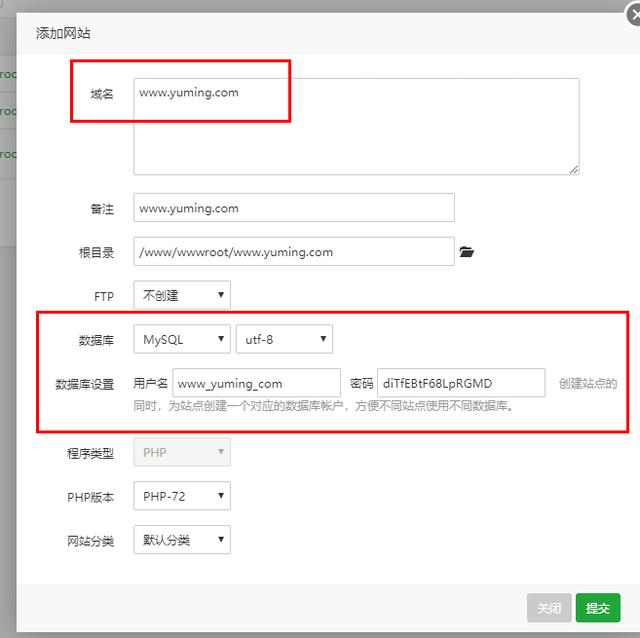This screenshot has height=638, width=640.
Task: Click the 域名 label text
Action: [x=101, y=94]
